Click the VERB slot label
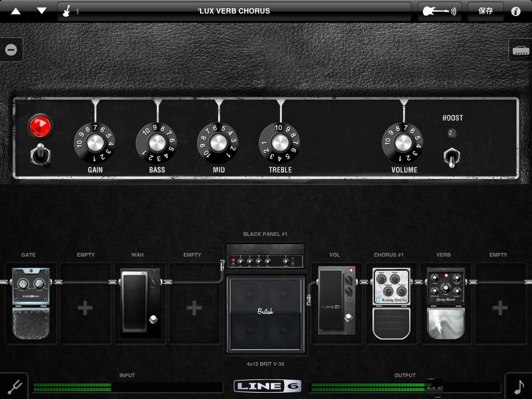Screen dimensions: 532x399 point(444,255)
